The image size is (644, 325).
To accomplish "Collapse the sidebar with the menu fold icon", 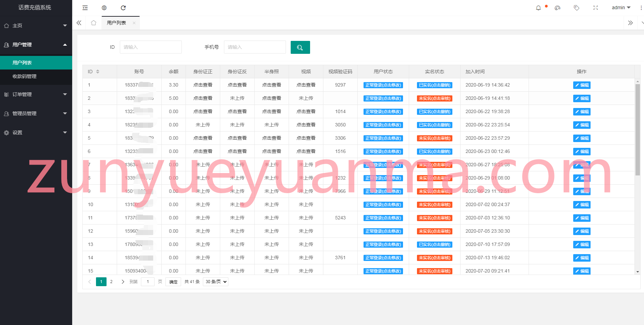I will coord(85,8).
